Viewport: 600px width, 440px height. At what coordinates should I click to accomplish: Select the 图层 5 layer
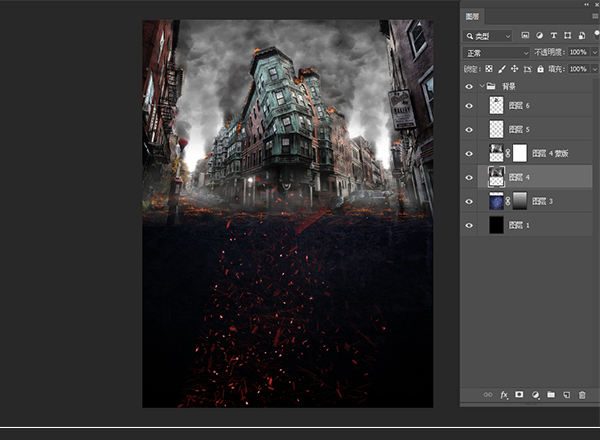(x=530, y=129)
